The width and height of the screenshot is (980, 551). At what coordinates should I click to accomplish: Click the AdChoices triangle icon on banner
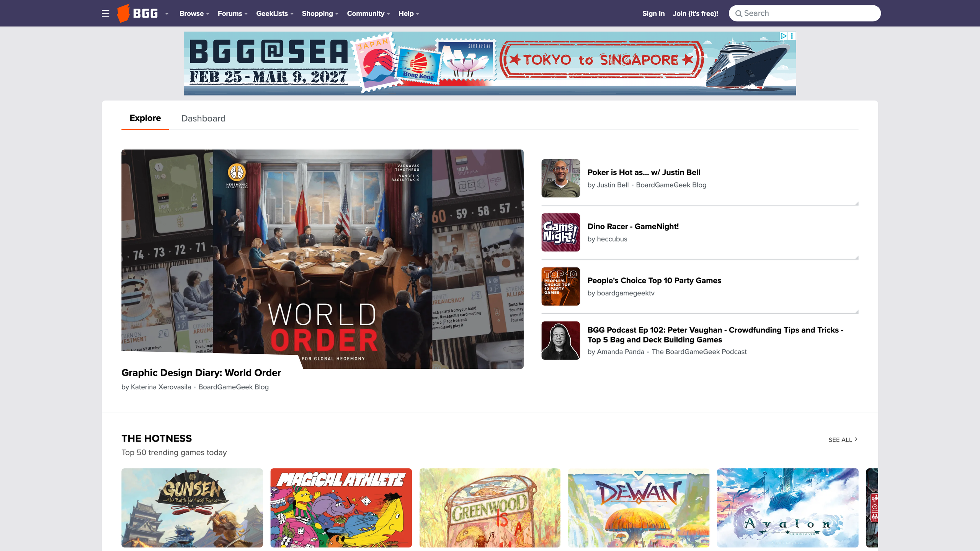(x=784, y=36)
